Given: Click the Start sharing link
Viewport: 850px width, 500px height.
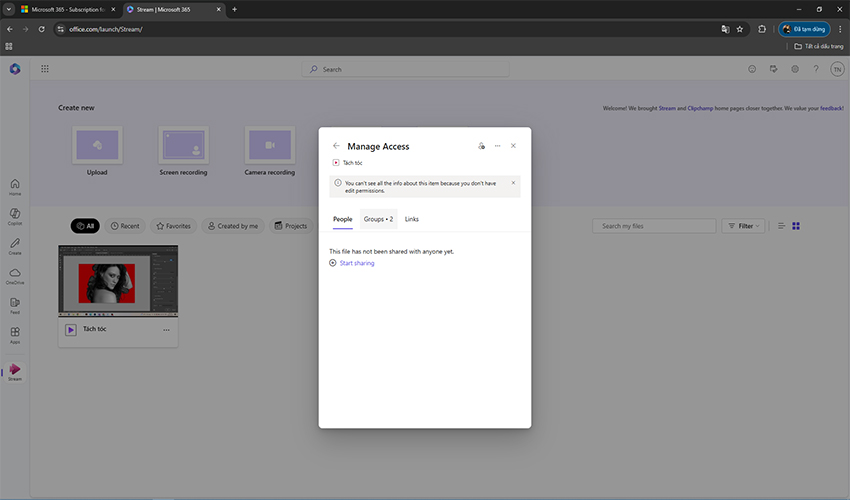Looking at the screenshot, I should pyautogui.click(x=357, y=263).
